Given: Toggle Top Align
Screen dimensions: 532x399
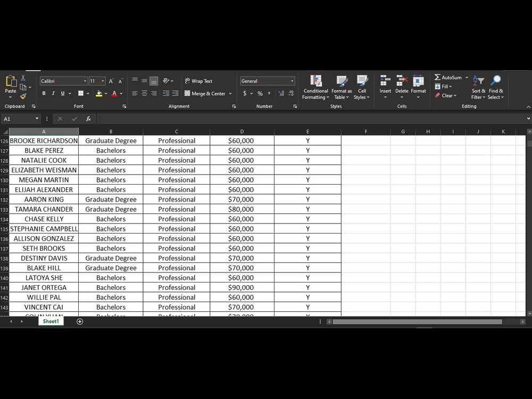Looking at the screenshot, I should (135, 81).
